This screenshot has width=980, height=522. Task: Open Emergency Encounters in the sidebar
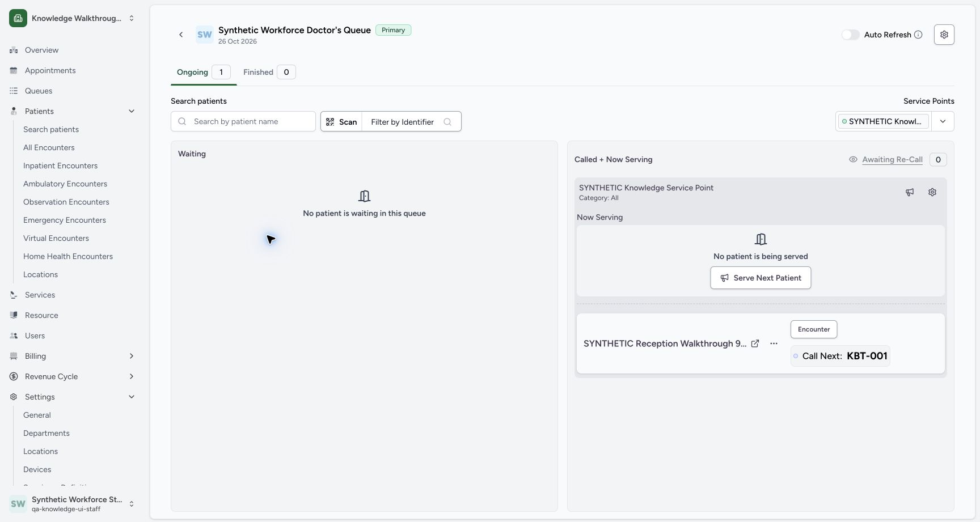click(x=65, y=220)
